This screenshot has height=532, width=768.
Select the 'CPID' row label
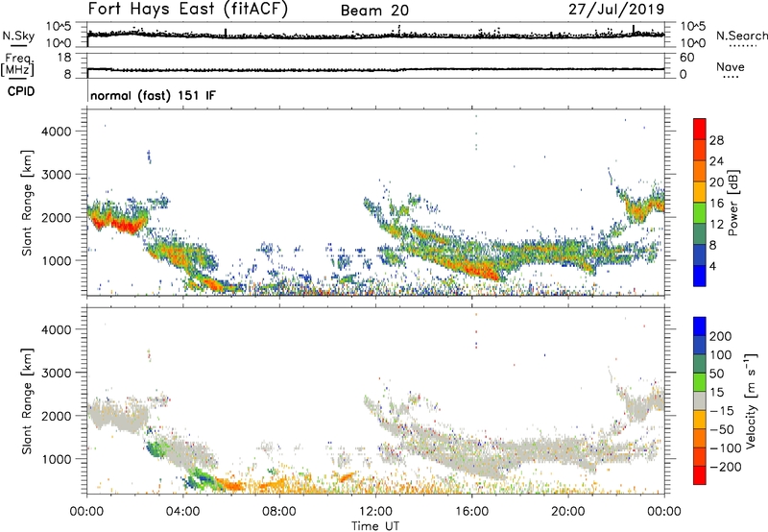click(x=21, y=91)
